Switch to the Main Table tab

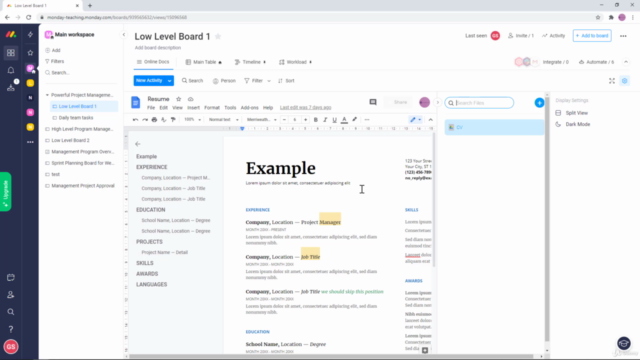coord(204,62)
